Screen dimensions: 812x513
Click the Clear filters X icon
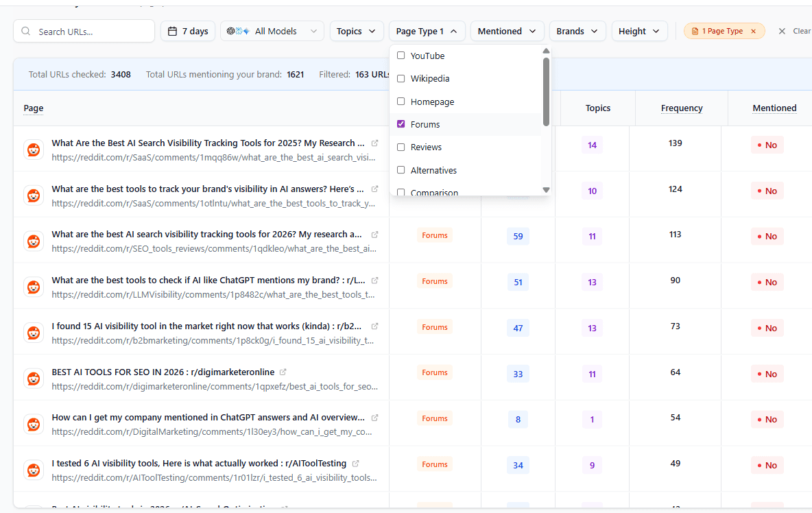782,31
